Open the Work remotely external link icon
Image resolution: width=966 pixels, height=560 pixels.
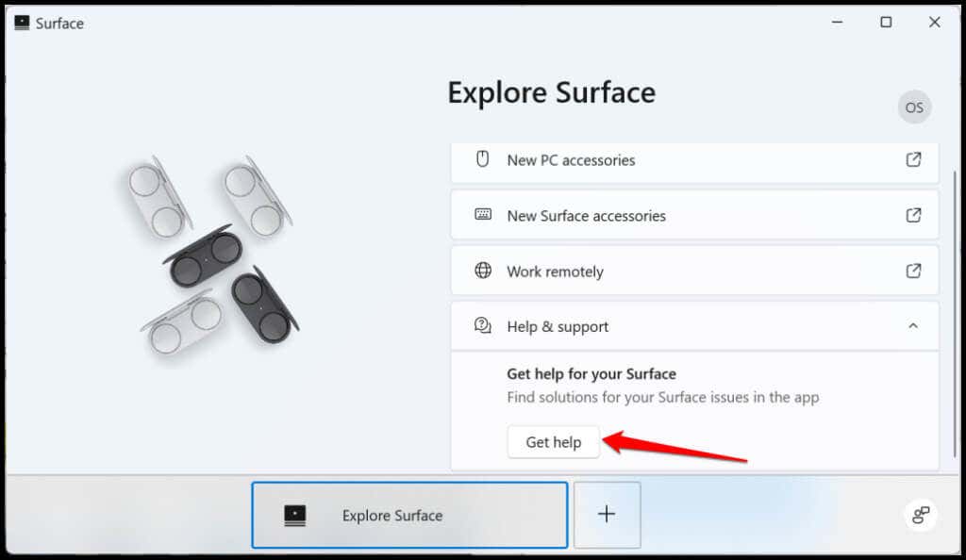tap(913, 271)
